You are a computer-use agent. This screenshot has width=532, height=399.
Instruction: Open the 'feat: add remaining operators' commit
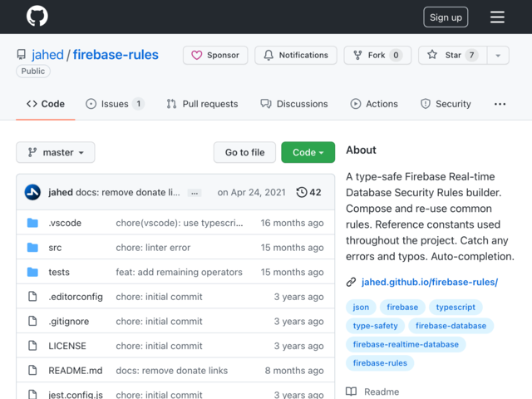click(x=180, y=272)
